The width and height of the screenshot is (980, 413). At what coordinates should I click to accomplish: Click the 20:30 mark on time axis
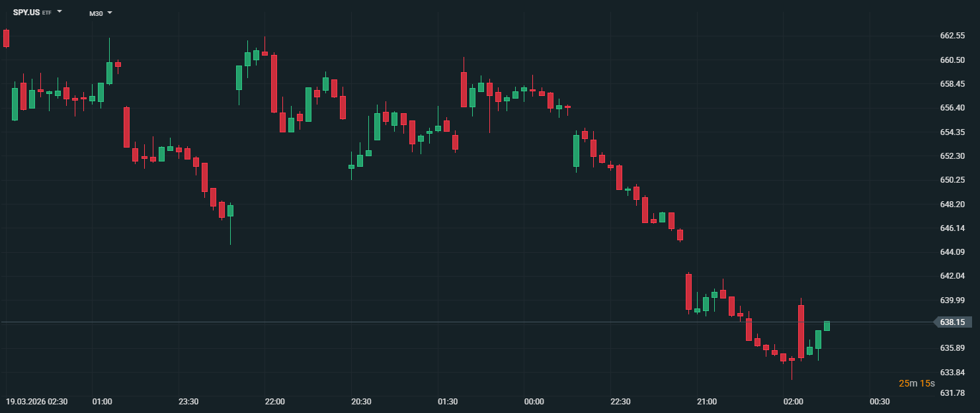(x=361, y=402)
